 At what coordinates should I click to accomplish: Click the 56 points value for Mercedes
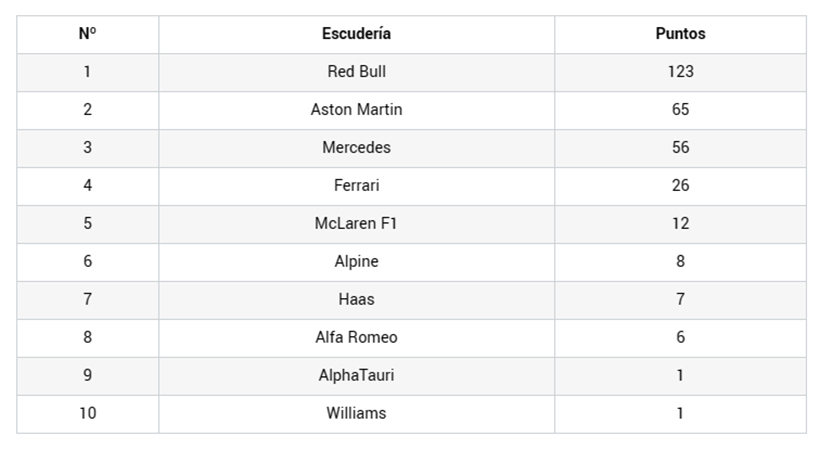tap(680, 148)
